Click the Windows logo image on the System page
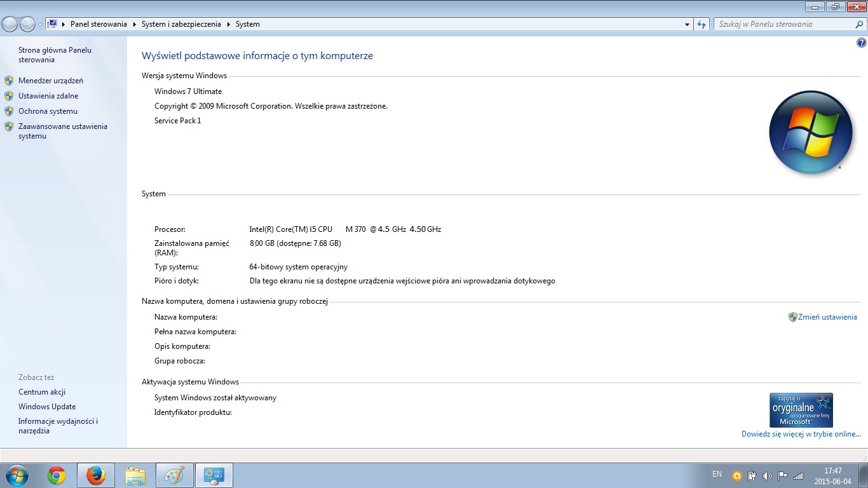 pyautogui.click(x=811, y=133)
